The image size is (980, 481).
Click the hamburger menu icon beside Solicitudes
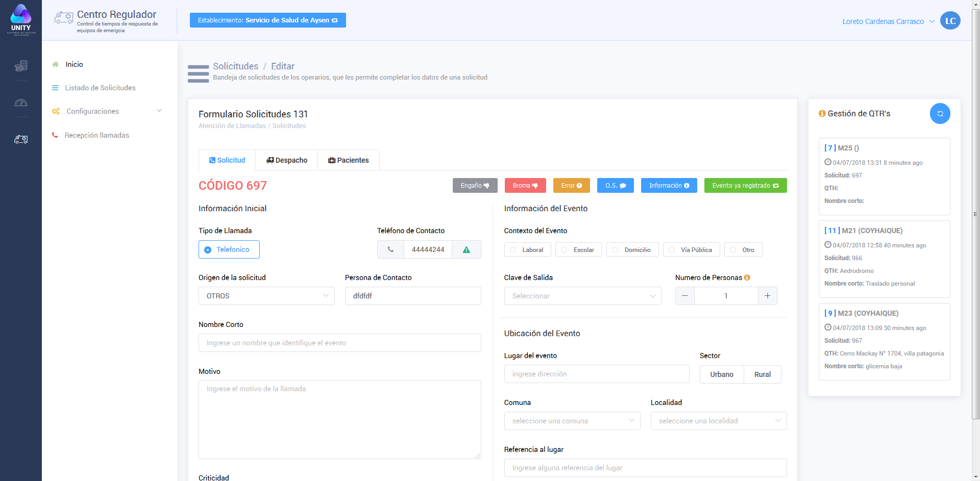click(x=198, y=73)
